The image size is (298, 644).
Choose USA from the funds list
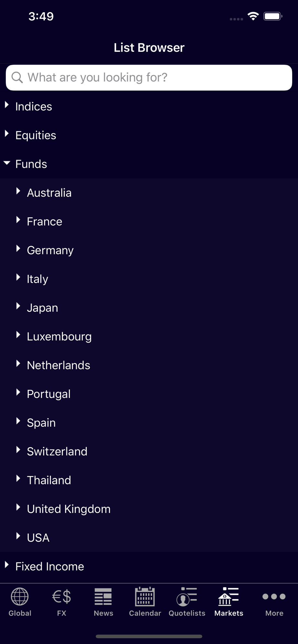(38, 538)
